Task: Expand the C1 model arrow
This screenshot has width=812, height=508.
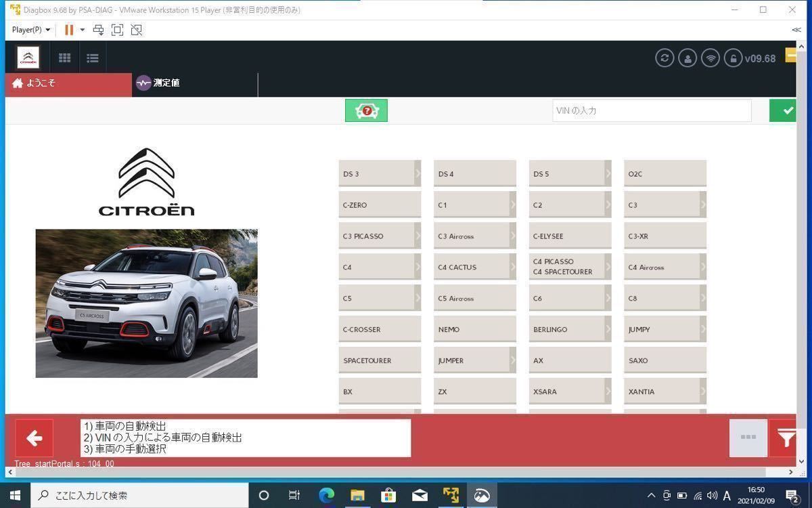Action: 513,205
